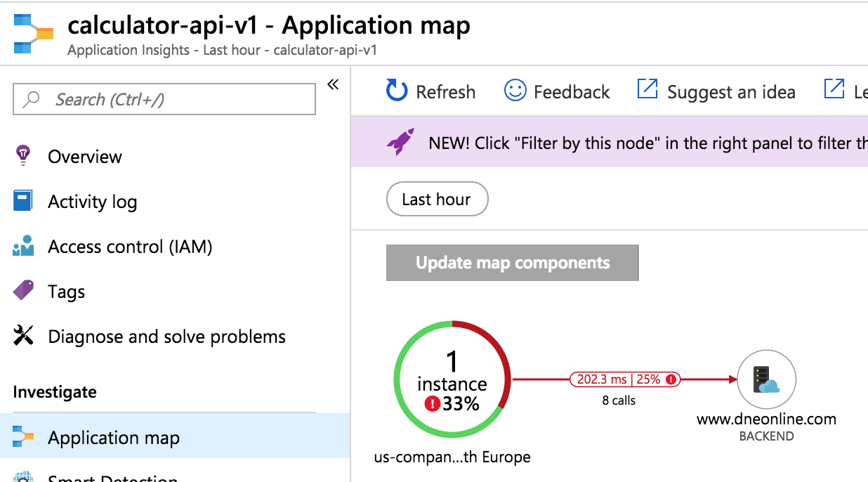This screenshot has width=868, height=482.
Task: Click the BACKEND label under the node
Action: [766, 436]
